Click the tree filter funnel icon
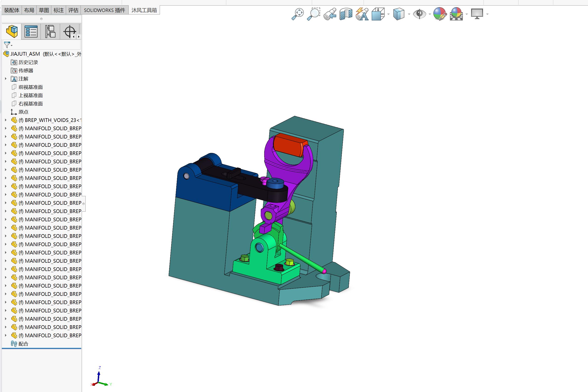 [x=7, y=45]
